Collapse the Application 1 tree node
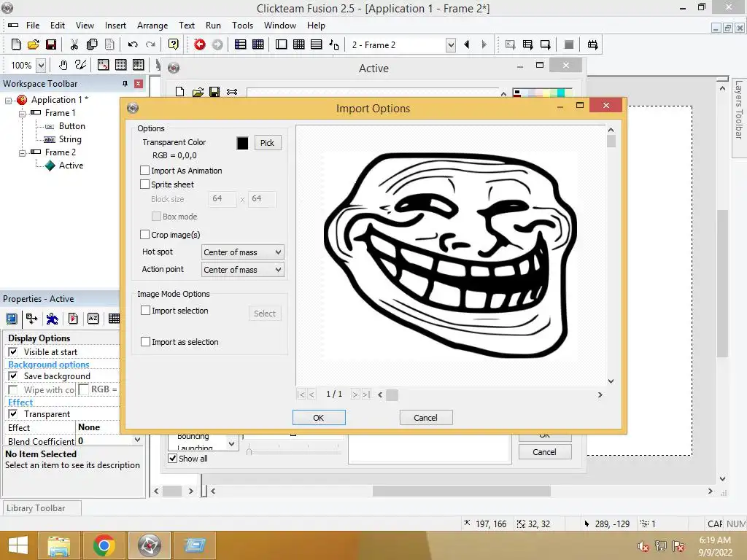This screenshot has height=560, width=747. click(x=9, y=101)
